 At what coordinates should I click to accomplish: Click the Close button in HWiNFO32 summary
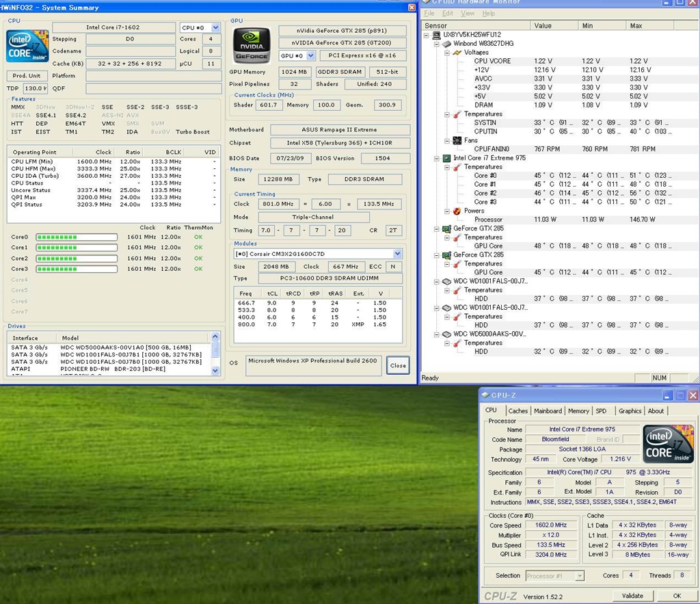[398, 365]
